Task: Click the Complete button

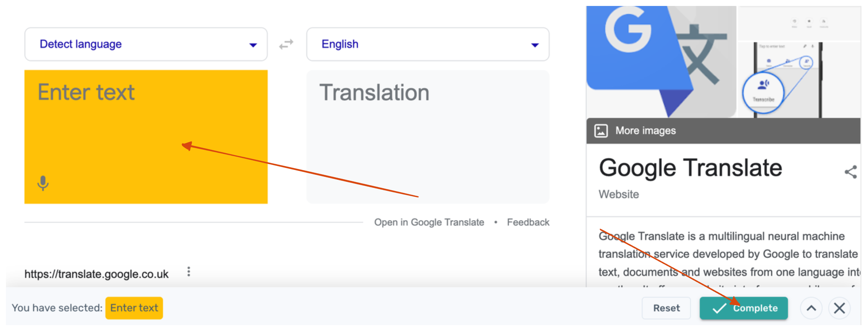Action: (x=744, y=308)
